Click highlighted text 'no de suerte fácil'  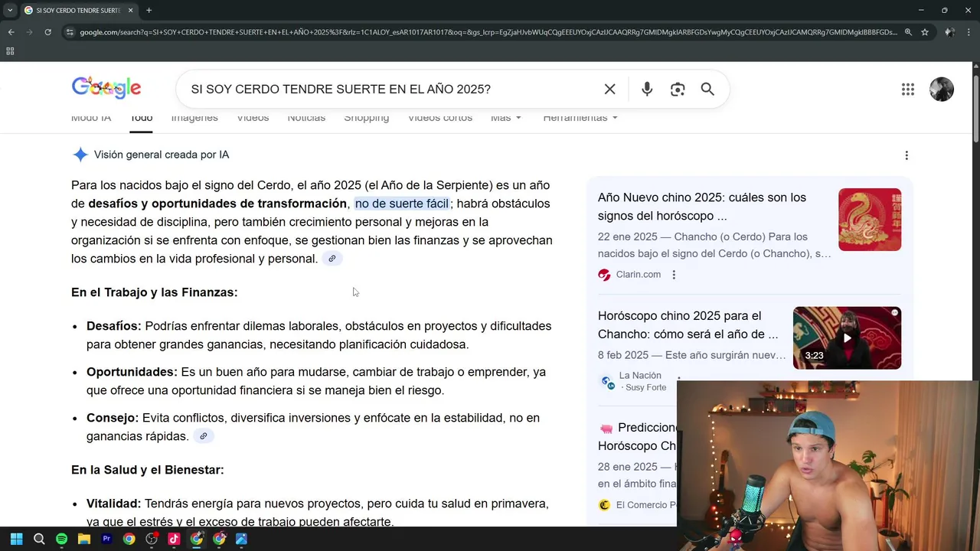(402, 204)
